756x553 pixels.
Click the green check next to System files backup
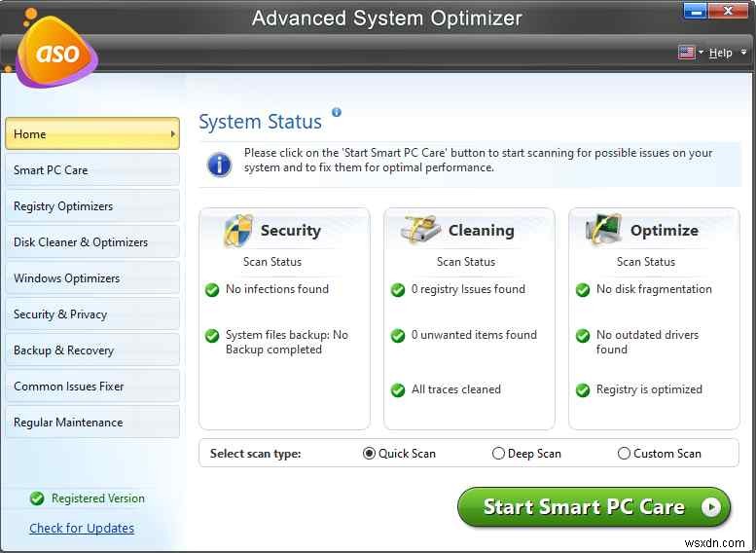212,335
